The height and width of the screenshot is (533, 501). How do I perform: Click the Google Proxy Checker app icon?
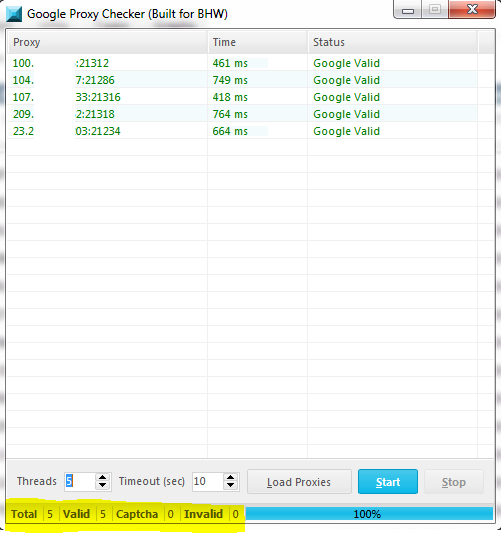click(x=14, y=14)
